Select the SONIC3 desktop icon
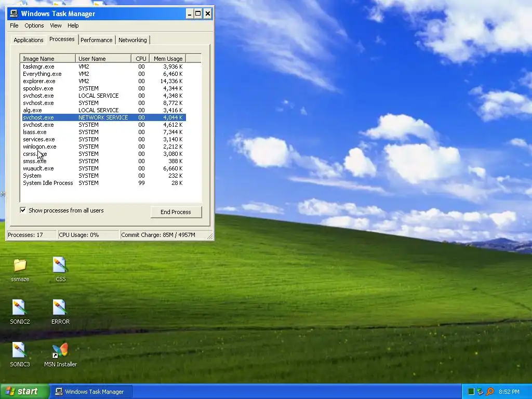532x399 pixels. (19, 350)
